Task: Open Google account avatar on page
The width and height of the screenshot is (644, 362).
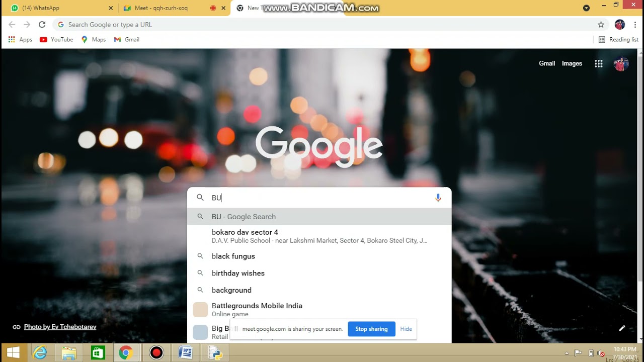Action: coord(621,64)
